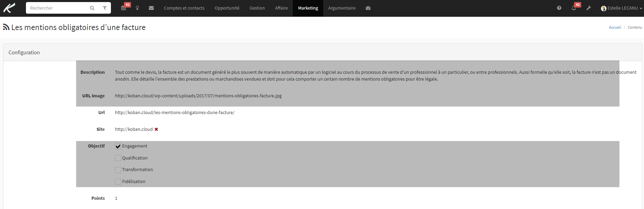Click the Points value 1
The image size is (644, 209).
(x=116, y=198)
